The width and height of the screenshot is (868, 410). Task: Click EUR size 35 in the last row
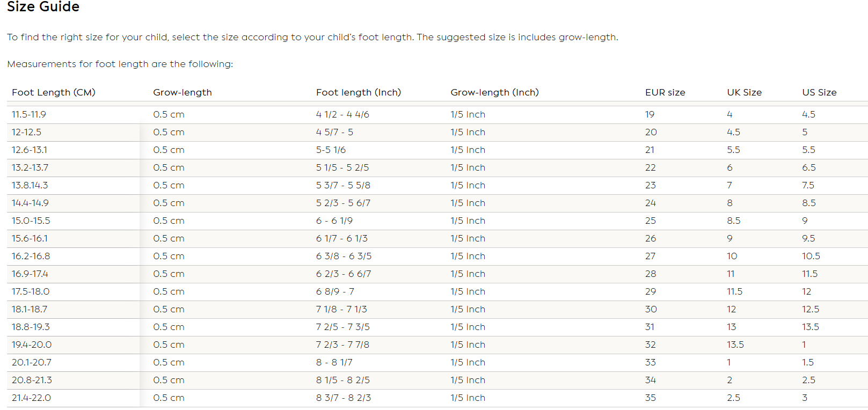point(651,398)
